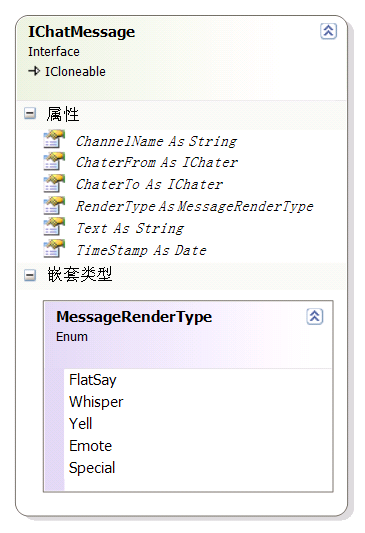
Task: Select Text As String property
Action: 130,228
